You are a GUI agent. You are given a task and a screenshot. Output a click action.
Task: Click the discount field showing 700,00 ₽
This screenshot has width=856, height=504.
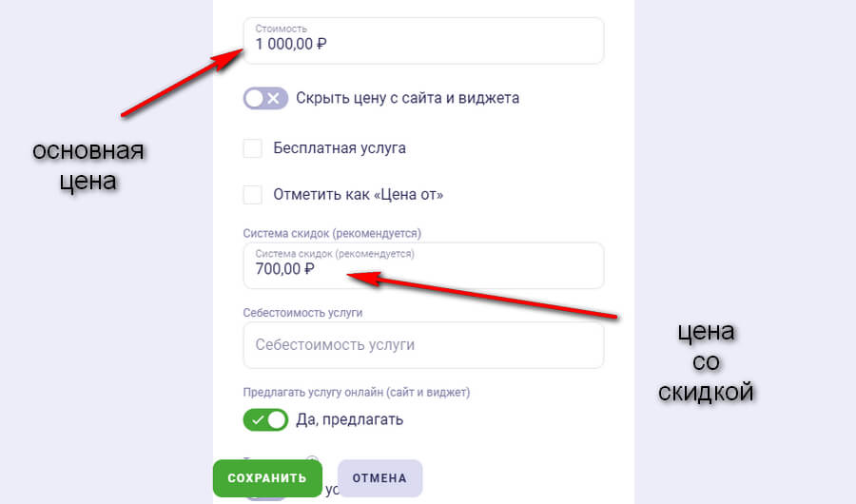(423, 266)
